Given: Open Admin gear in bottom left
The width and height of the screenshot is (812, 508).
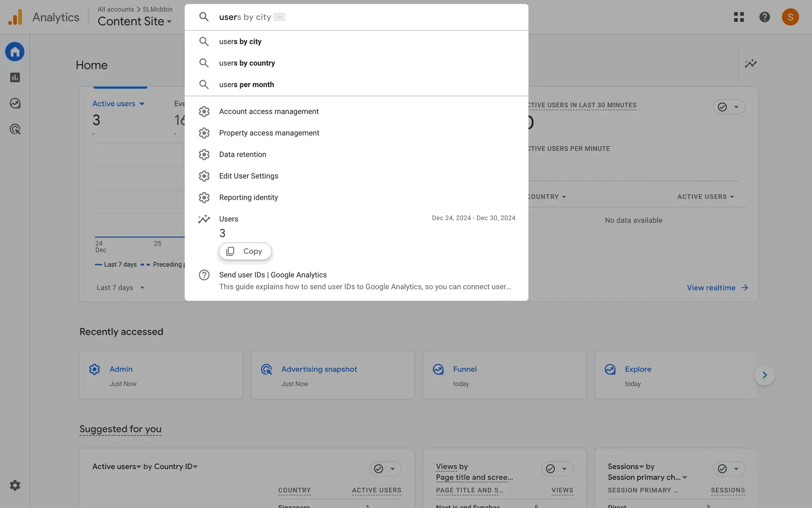Looking at the screenshot, I should (15, 485).
